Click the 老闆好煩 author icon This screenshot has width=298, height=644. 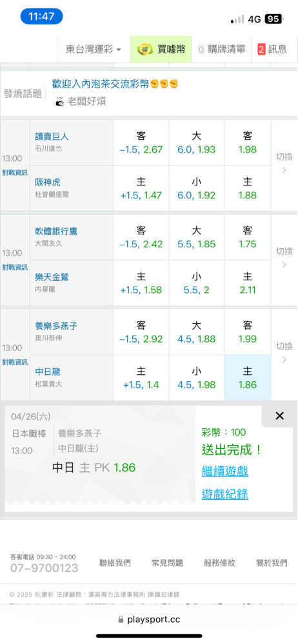pos(60,101)
